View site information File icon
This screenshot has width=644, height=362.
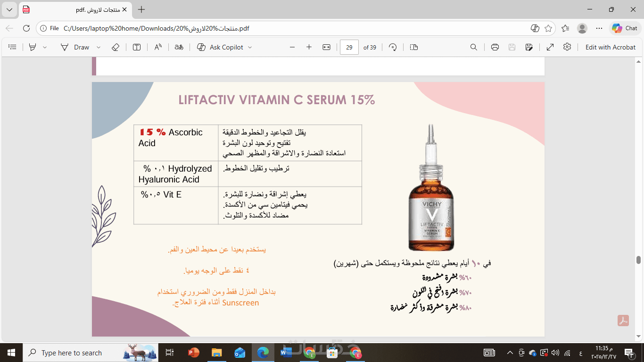point(49,28)
